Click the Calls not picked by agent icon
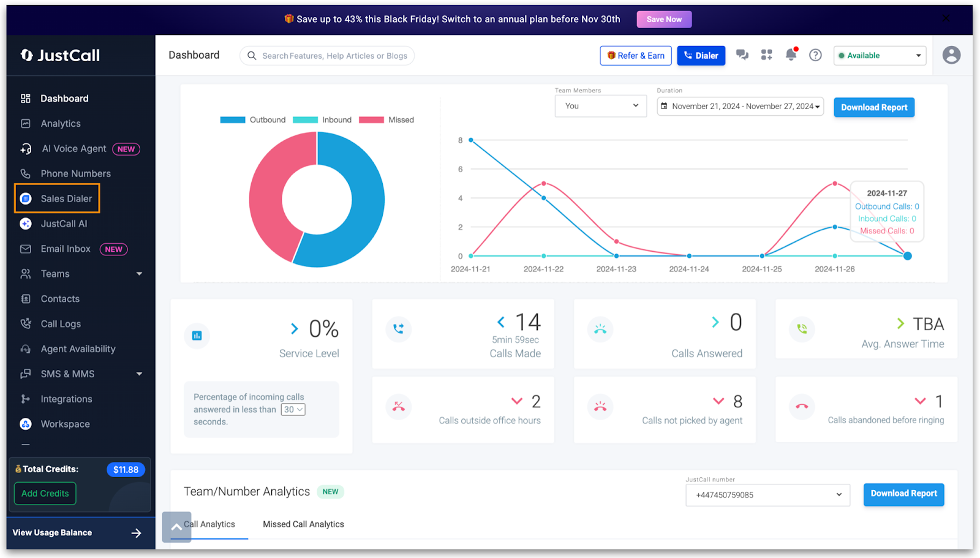The width and height of the screenshot is (980, 558). pos(600,406)
